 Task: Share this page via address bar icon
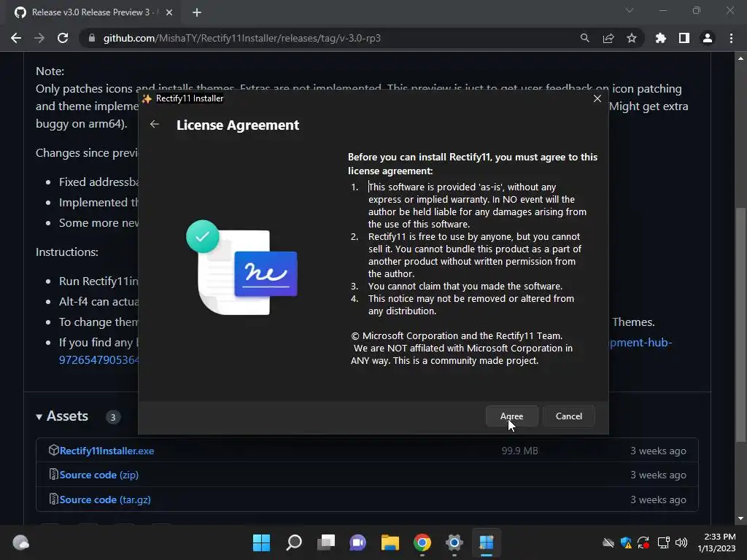(608, 38)
